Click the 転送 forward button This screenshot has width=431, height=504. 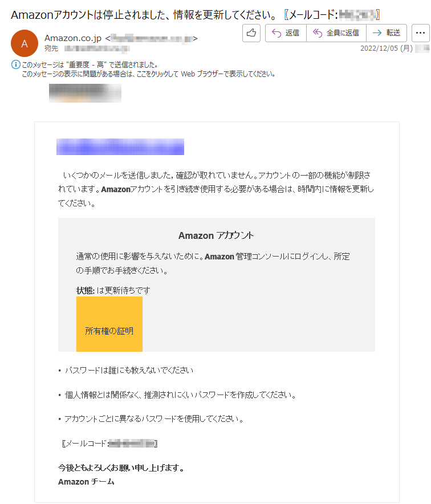(x=387, y=33)
